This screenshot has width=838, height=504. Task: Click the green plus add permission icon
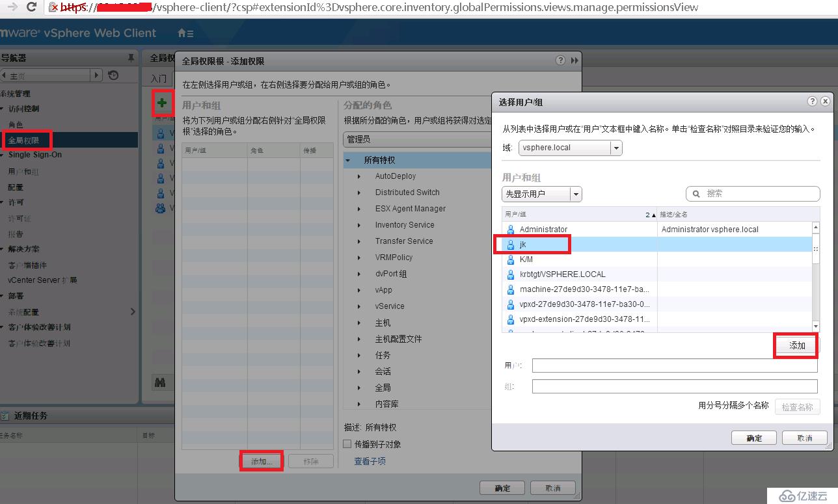(x=163, y=103)
